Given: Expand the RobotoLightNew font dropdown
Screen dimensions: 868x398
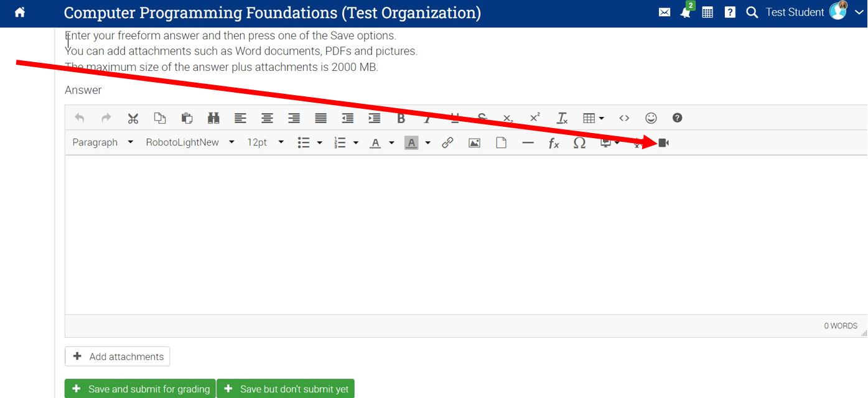Looking at the screenshot, I should click(190, 142).
